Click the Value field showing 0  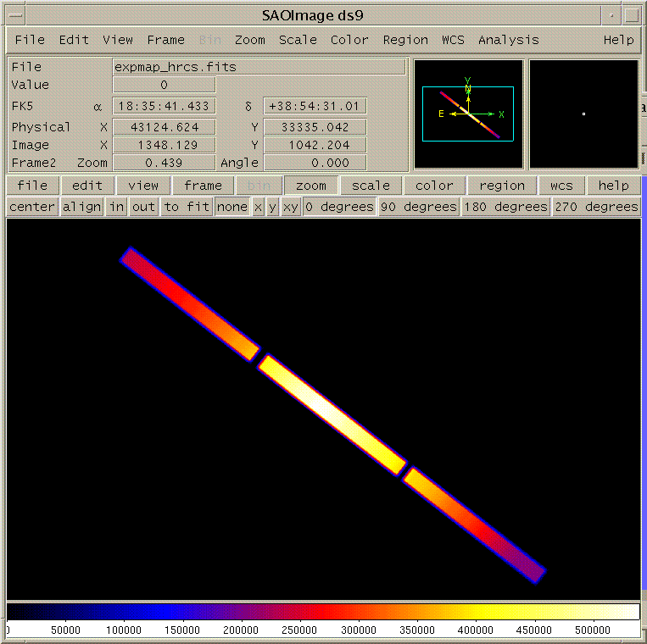point(165,85)
